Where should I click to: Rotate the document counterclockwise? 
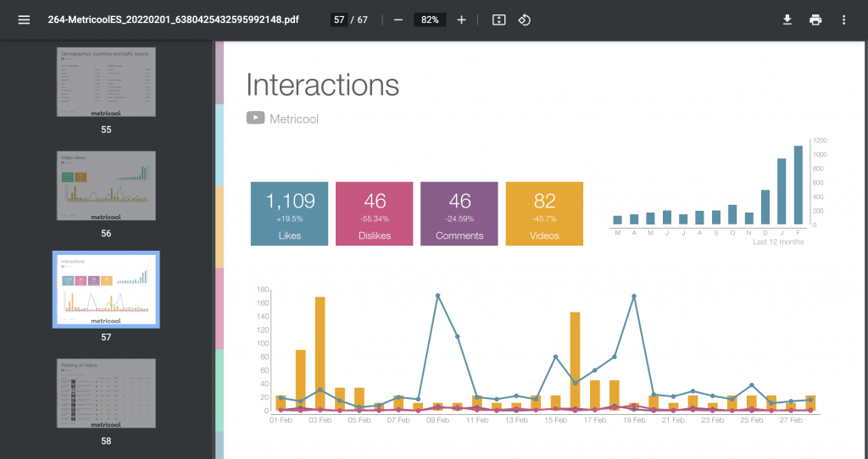coord(524,20)
